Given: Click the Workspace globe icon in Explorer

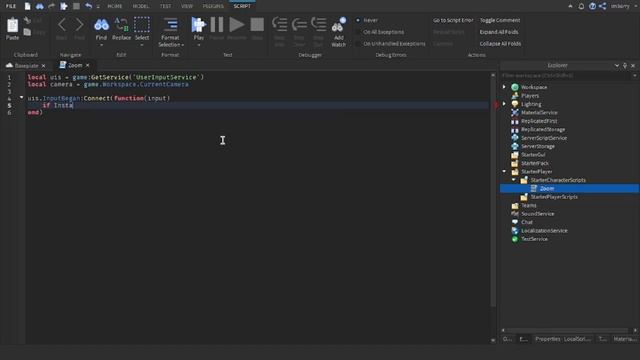Looking at the screenshot, I should pyautogui.click(x=515, y=87).
